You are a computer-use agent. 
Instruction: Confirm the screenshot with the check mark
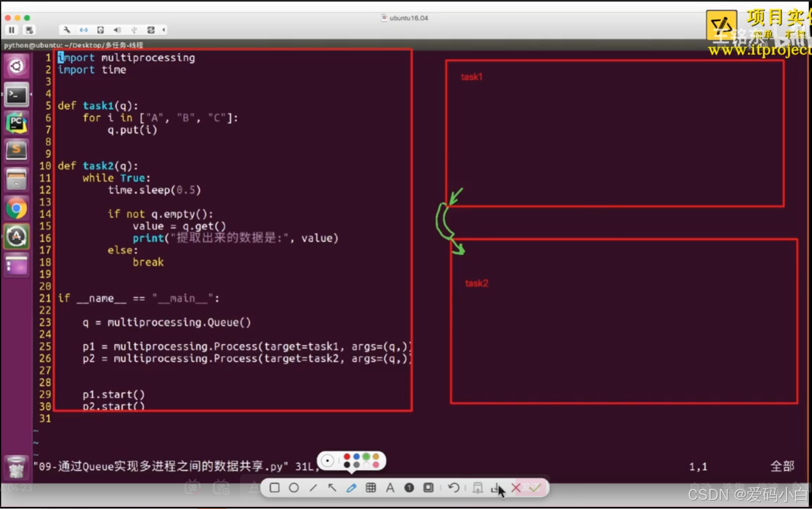[534, 487]
